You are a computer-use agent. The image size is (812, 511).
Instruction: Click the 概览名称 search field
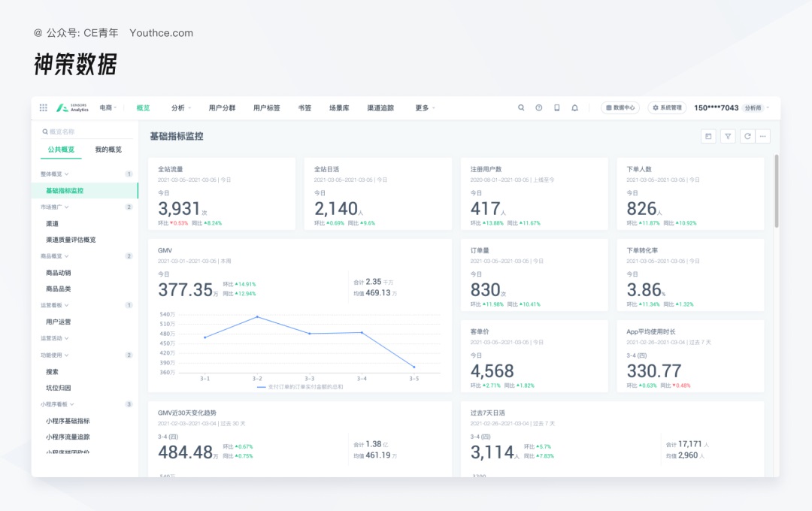point(88,132)
